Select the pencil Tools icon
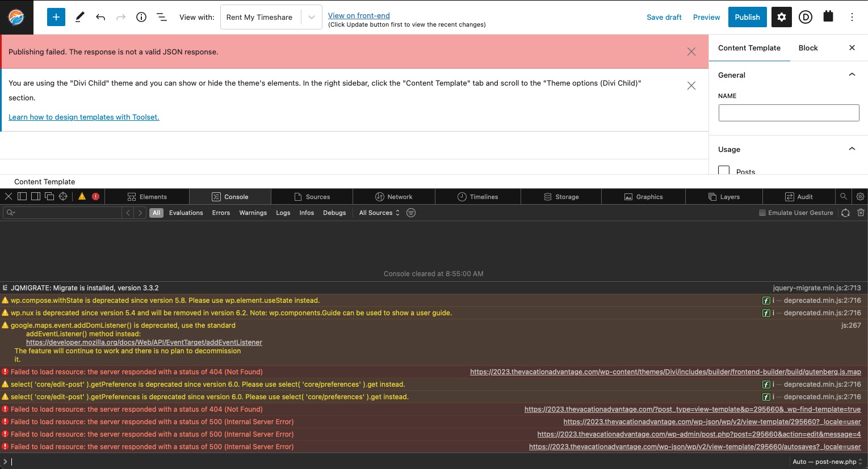The height and width of the screenshot is (469, 868). [80, 17]
